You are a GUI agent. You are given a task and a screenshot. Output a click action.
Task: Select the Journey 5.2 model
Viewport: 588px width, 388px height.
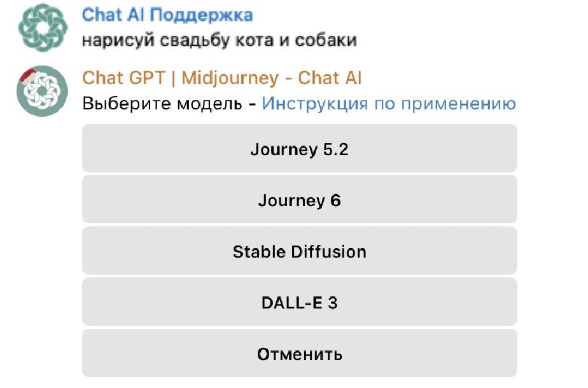[x=299, y=149]
